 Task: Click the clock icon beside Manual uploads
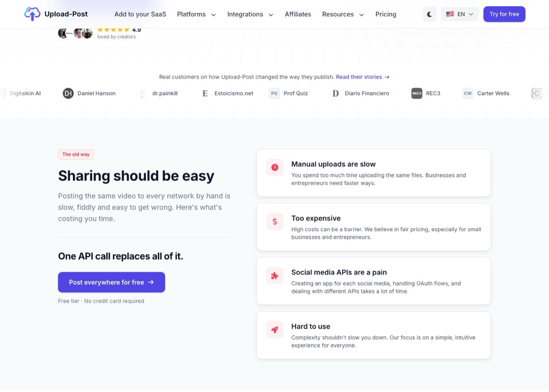(x=275, y=167)
